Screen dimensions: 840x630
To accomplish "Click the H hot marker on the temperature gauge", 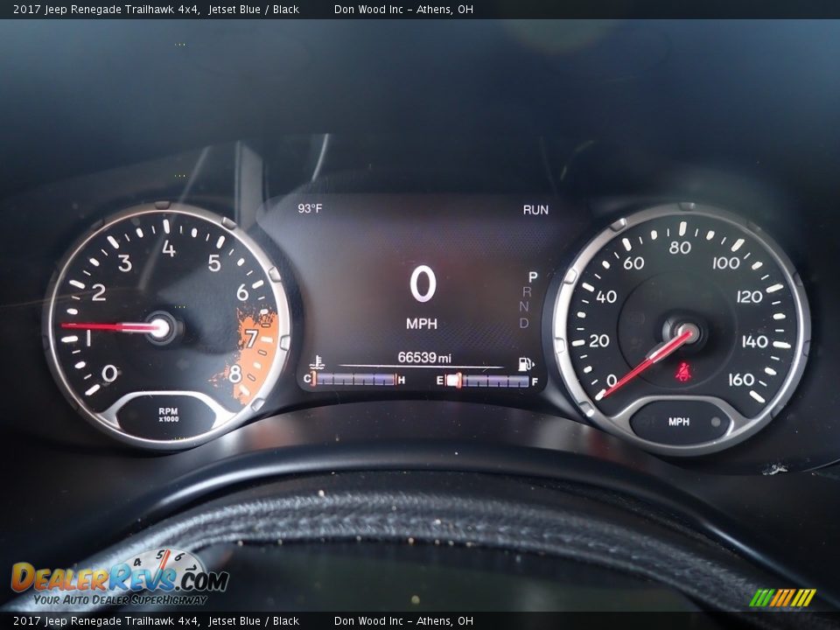I will [402, 380].
